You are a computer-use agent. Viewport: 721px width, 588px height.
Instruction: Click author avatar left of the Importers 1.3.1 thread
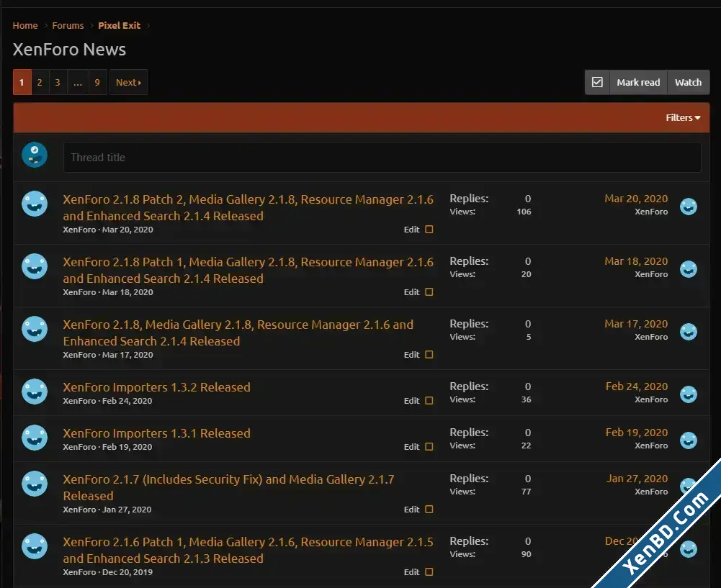tap(35, 438)
